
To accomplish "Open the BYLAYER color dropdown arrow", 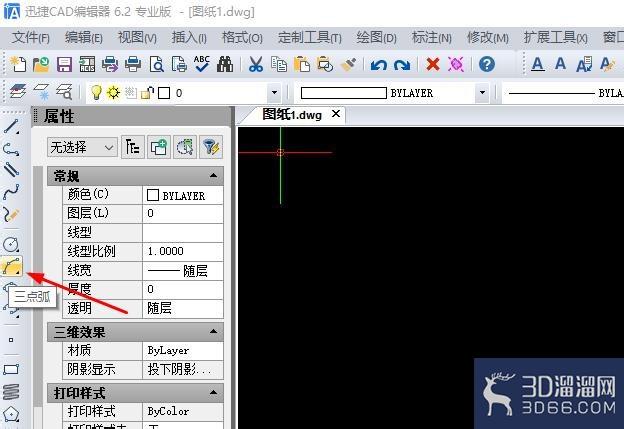I will (482, 93).
